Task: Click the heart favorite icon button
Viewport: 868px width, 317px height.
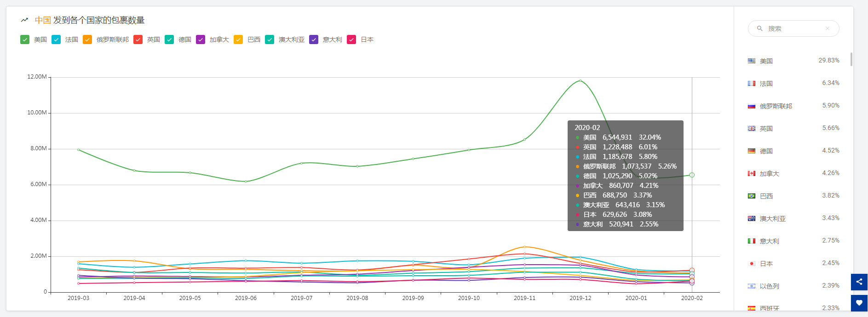Action: pyautogui.click(x=859, y=303)
